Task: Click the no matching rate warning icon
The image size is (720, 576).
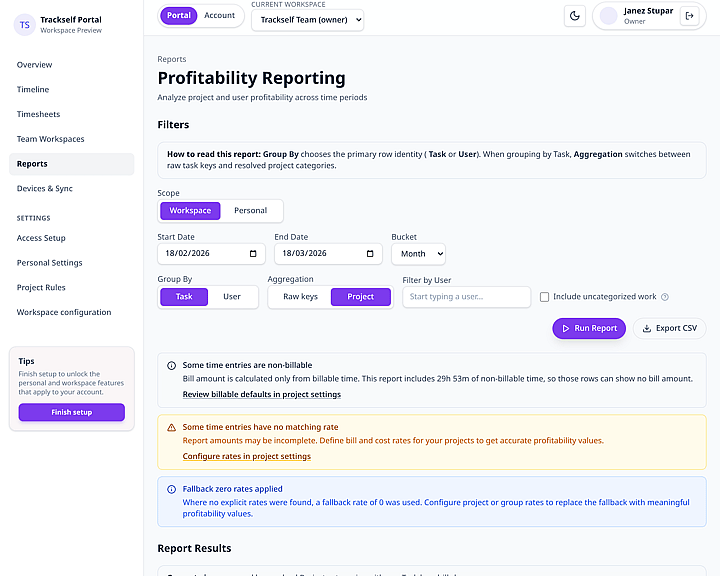Action: coord(171,428)
